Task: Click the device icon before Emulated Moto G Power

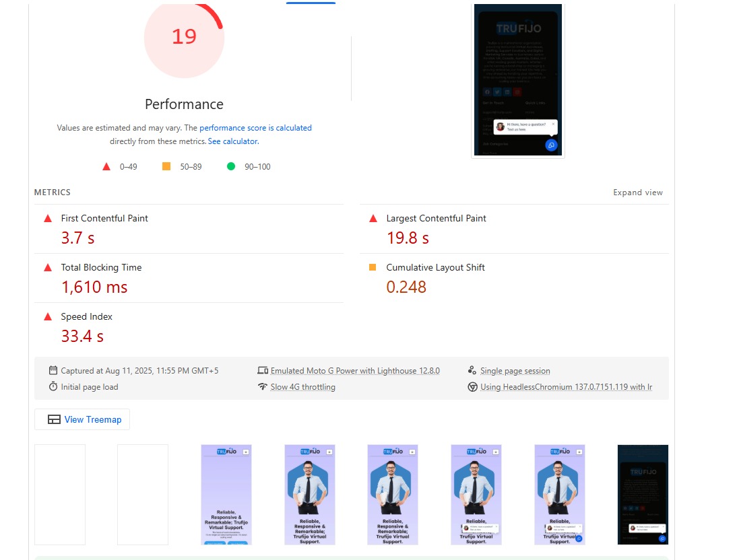Action: coord(262,370)
